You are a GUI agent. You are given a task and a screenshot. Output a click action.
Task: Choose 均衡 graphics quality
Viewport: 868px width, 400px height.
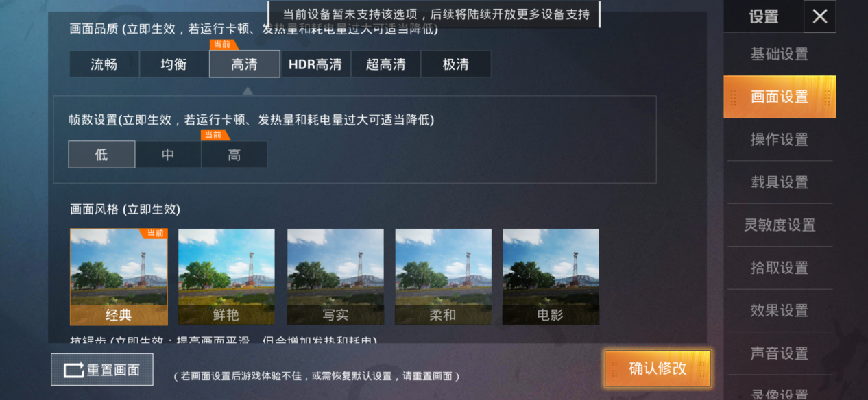(174, 64)
